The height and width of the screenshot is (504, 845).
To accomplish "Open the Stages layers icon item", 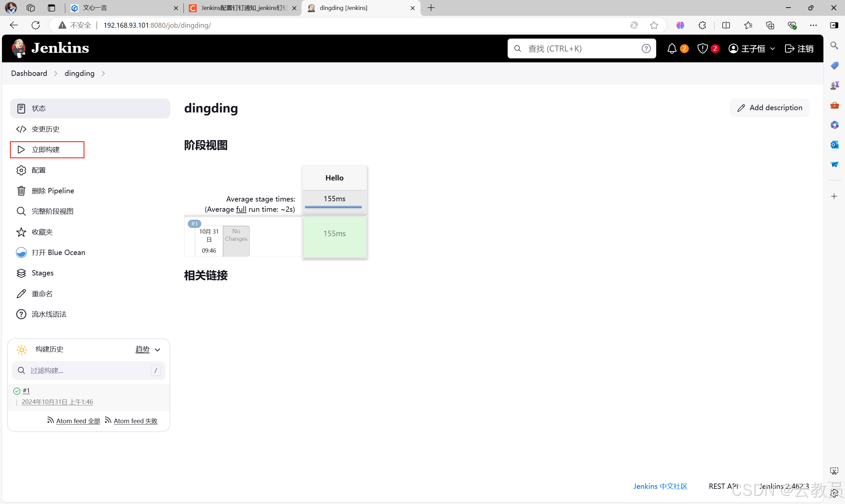I will [21, 273].
